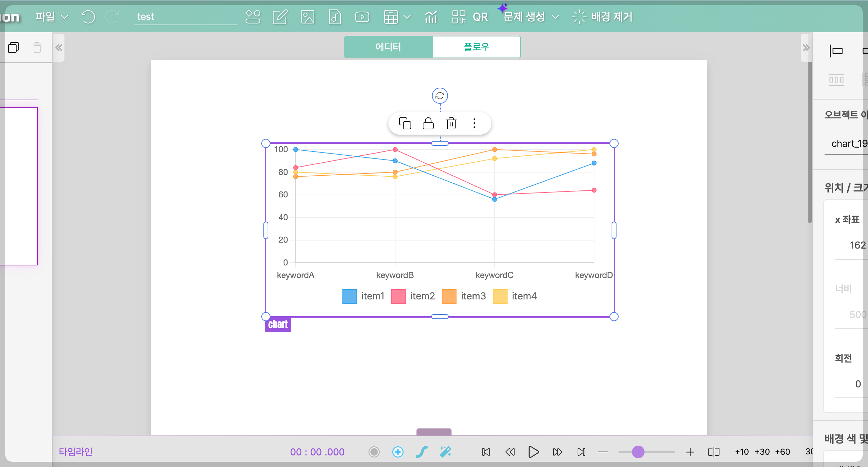The height and width of the screenshot is (467, 868).
Task: Switch to the 플로우 tab
Action: tap(476, 47)
